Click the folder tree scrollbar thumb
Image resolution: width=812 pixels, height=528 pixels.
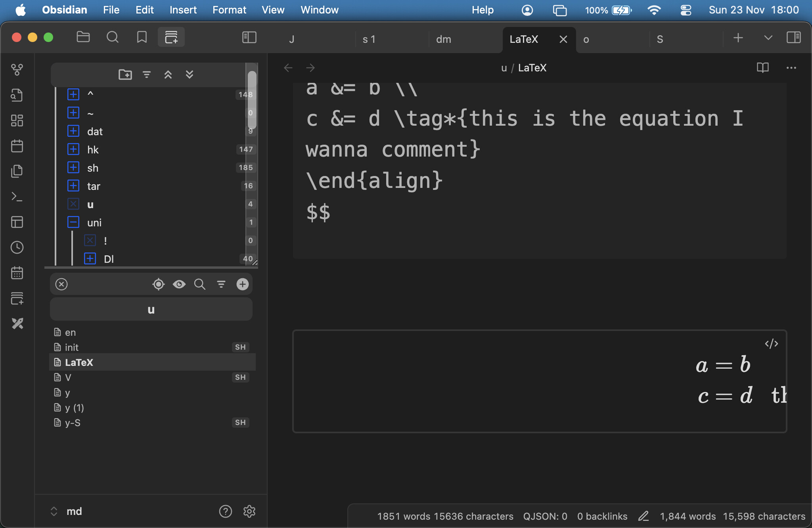pos(252,99)
